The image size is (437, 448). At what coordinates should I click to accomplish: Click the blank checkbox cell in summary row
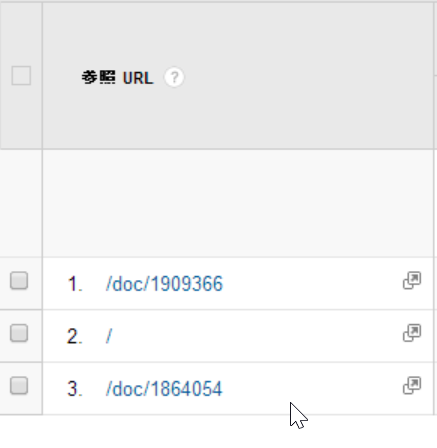click(x=21, y=203)
